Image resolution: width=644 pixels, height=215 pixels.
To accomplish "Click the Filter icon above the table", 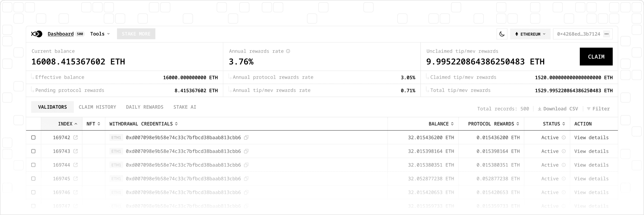I will point(589,109).
